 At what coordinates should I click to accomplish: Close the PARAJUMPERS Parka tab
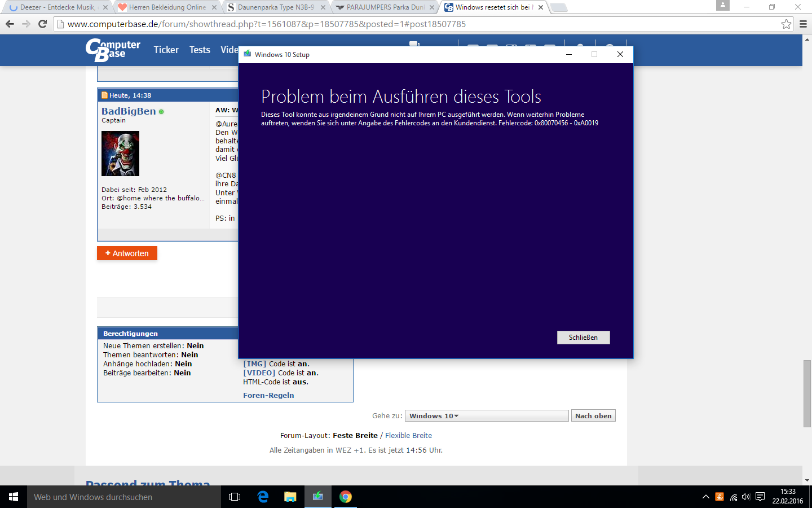tap(432, 7)
